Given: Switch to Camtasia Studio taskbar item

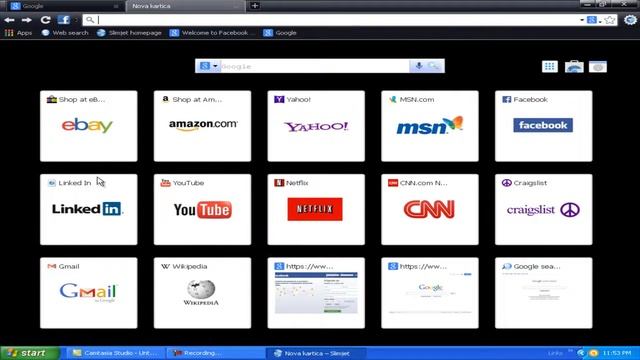Looking at the screenshot, I should click(116, 353).
